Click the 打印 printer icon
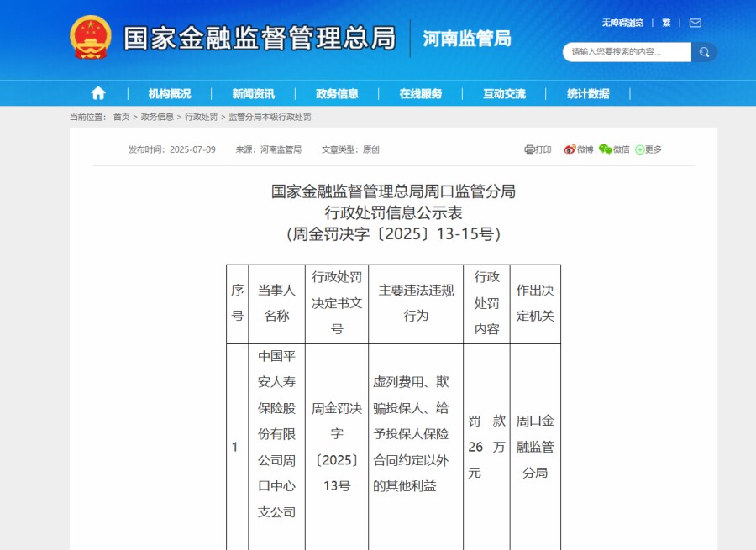756x550 pixels. point(531,149)
